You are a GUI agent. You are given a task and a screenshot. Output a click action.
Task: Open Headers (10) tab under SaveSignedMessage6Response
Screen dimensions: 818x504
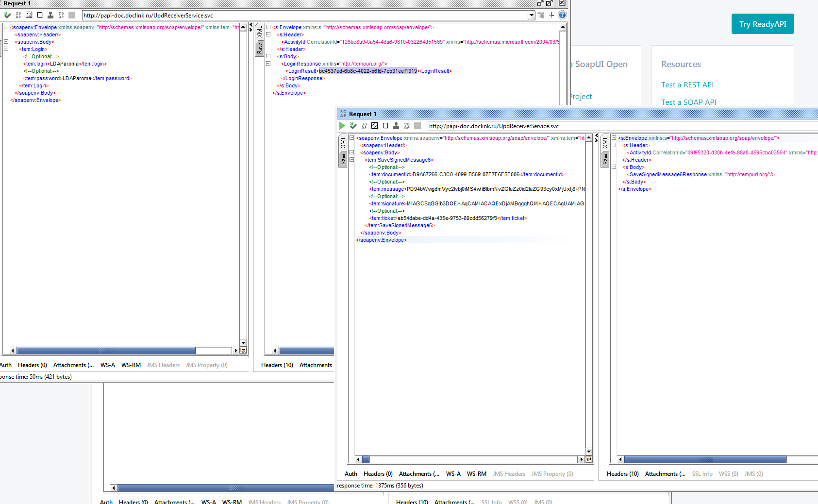(623, 474)
